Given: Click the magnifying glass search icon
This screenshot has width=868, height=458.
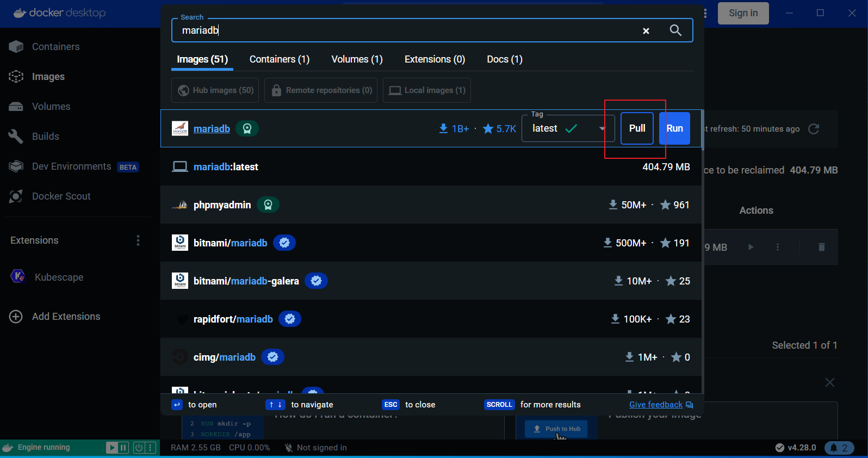Looking at the screenshot, I should [x=675, y=30].
